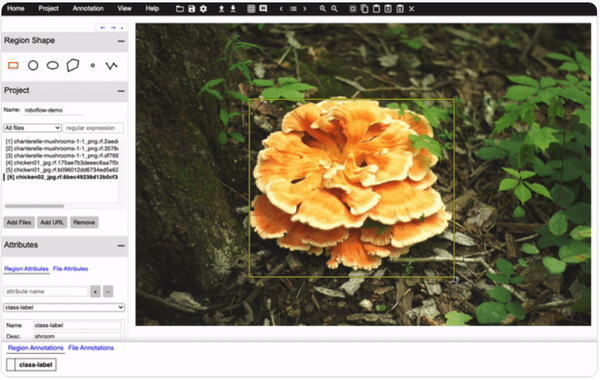Select the point region shape tool
This screenshot has width=600, height=380.
(93, 65)
